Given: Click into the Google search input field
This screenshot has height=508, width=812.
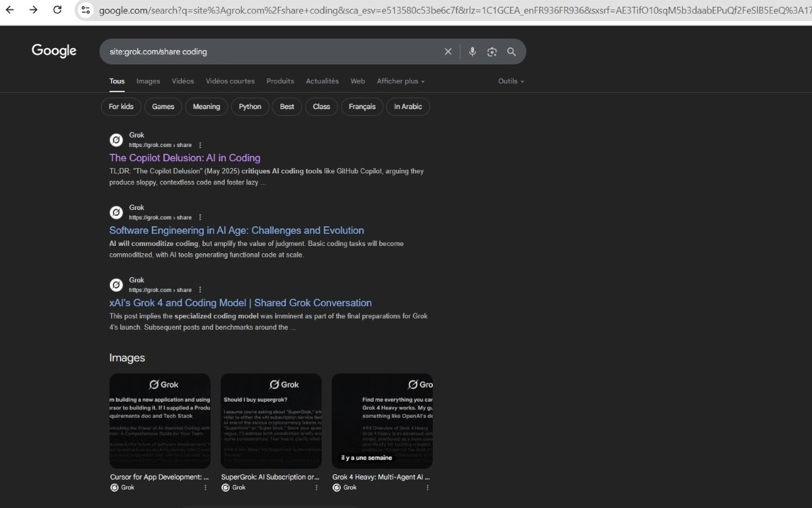Looking at the screenshot, I should pos(271,51).
